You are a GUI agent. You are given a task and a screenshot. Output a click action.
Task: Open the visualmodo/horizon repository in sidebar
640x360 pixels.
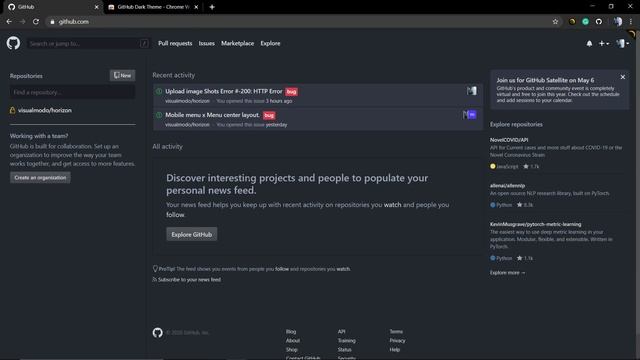(45, 110)
